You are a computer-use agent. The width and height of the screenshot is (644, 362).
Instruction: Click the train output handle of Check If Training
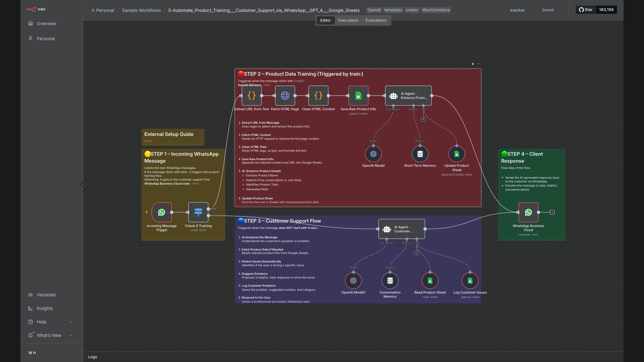click(208, 209)
